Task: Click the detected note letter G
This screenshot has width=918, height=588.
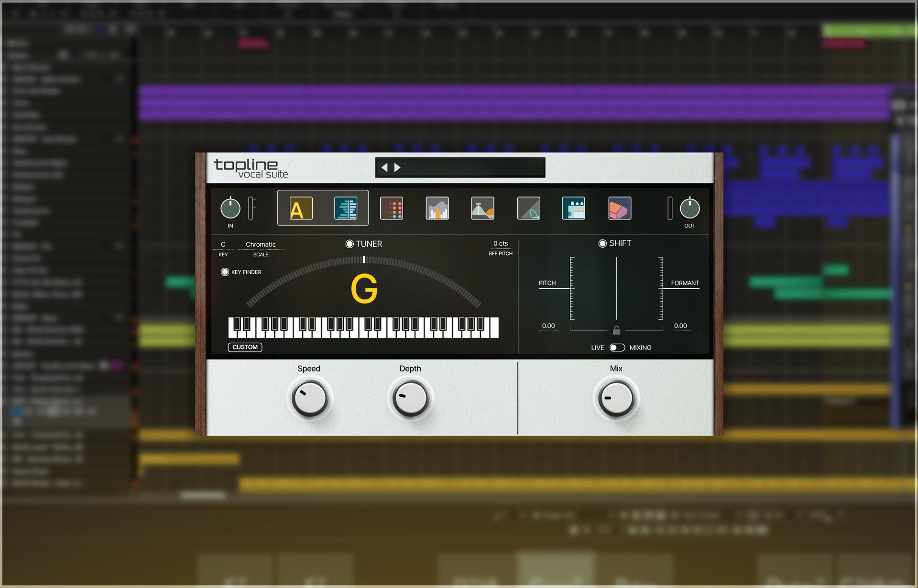Action: [364, 289]
